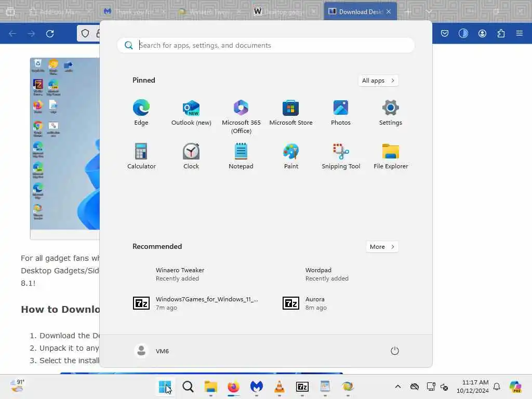Switch to Firefox on the taskbar
Image resolution: width=532 pixels, height=399 pixels.
tap(233, 387)
